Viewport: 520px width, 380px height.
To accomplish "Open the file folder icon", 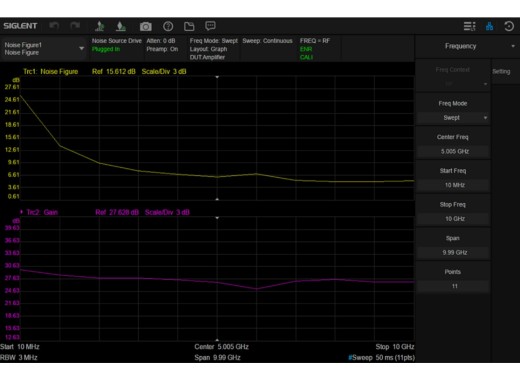I will click(x=189, y=26).
